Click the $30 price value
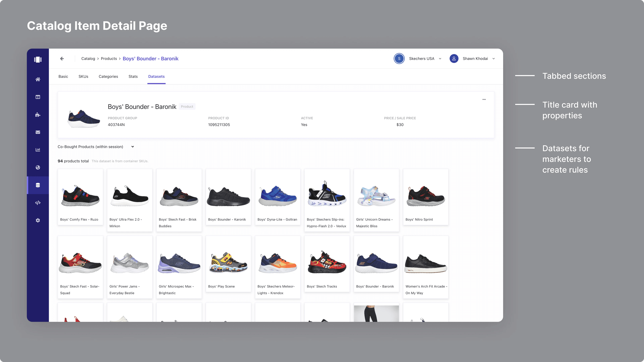The height and width of the screenshot is (362, 644). tap(400, 125)
